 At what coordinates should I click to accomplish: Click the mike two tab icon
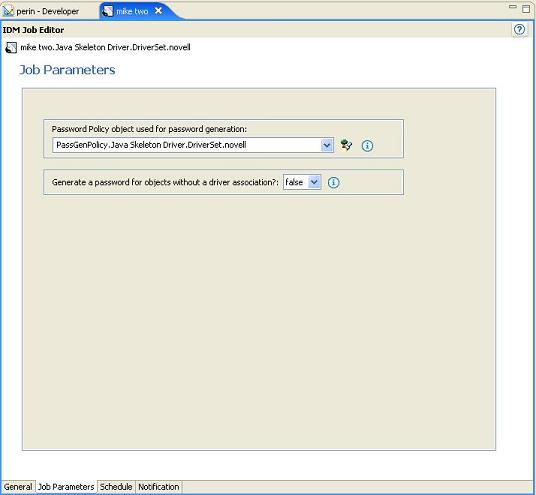[x=108, y=11]
